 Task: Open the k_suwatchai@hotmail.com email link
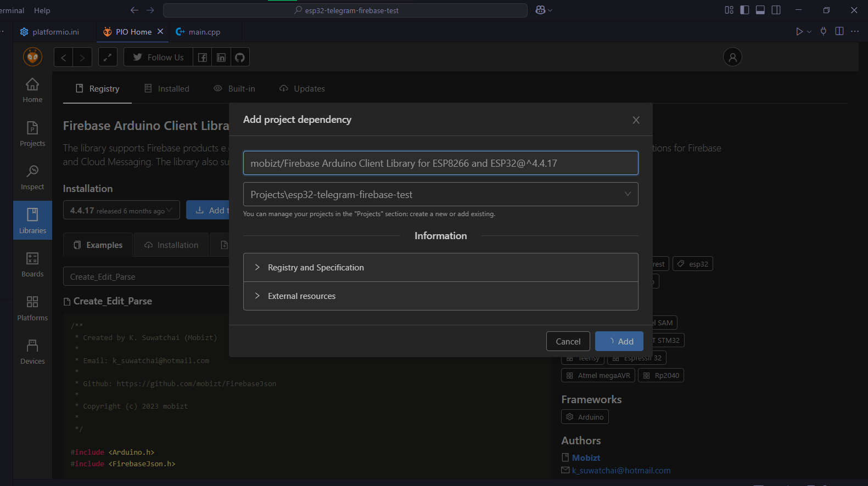tap(621, 471)
